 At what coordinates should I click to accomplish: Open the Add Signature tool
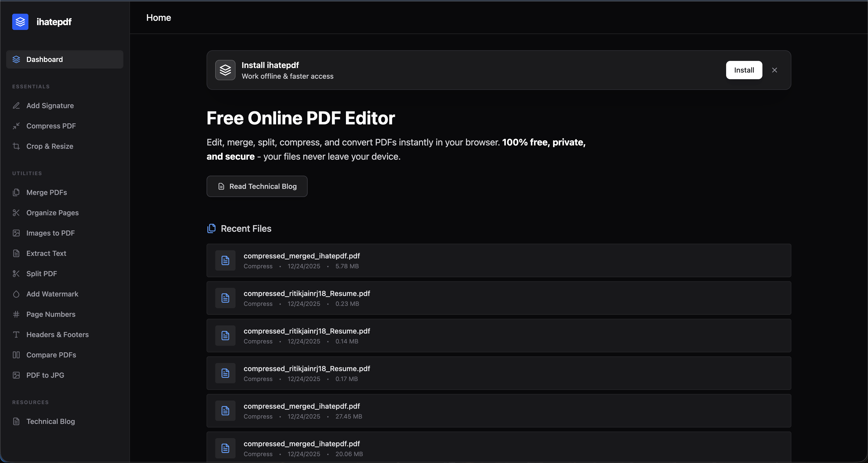pyautogui.click(x=50, y=106)
